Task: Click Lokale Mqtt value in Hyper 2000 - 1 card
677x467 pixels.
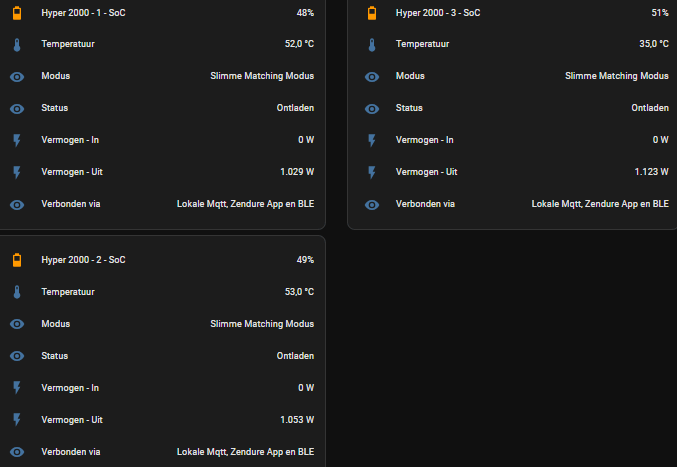Action: click(245, 204)
